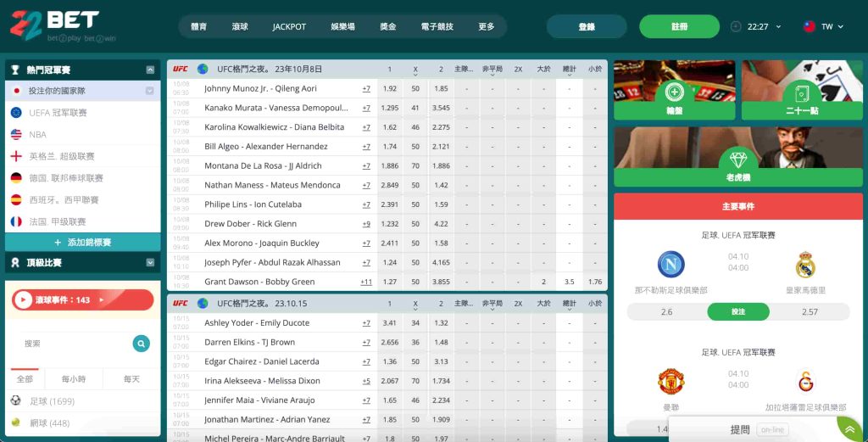
Task: Click play icon in 滾球事件 button
Action: tap(23, 299)
